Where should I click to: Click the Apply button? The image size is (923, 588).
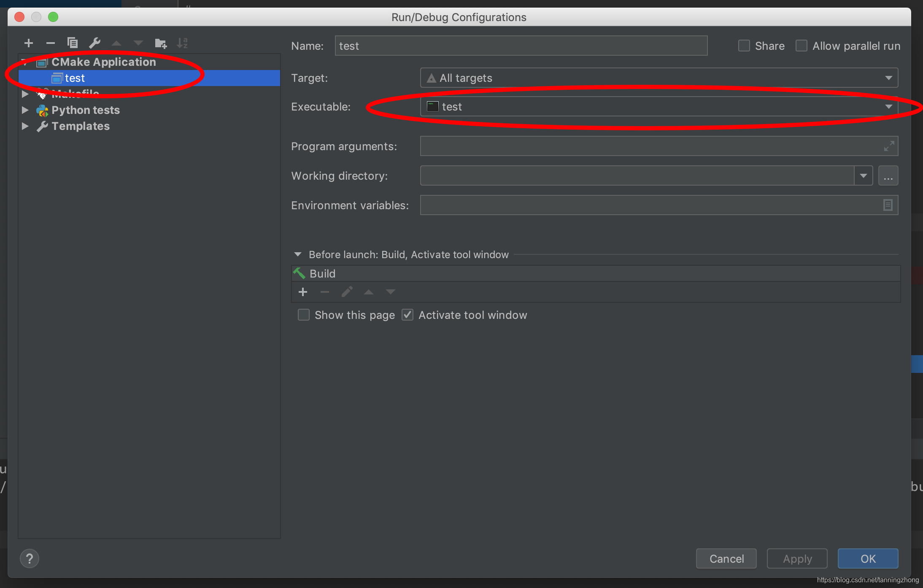[797, 559]
